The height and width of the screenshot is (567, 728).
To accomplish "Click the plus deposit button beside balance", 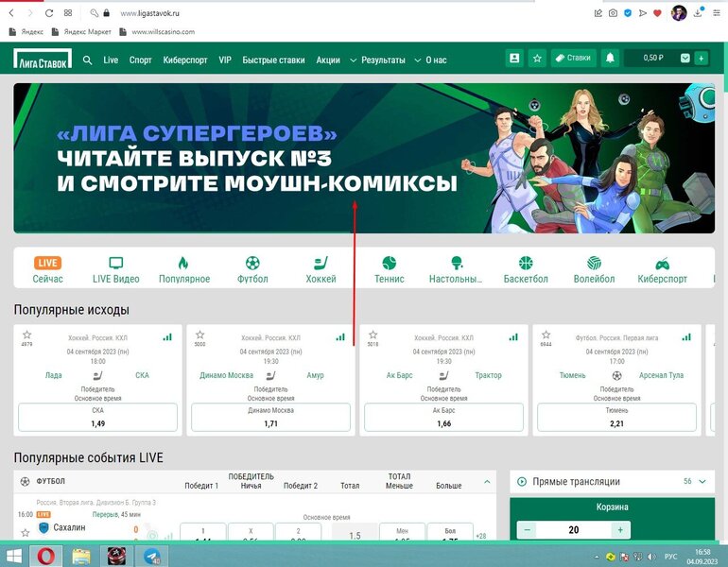I will point(702,58).
